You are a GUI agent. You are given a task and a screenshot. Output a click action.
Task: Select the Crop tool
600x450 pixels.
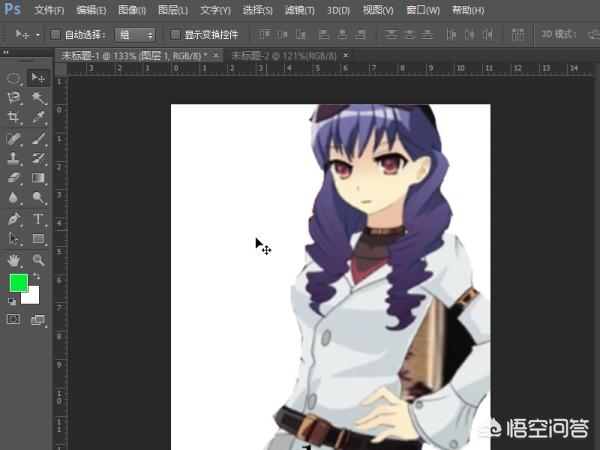tap(14, 117)
